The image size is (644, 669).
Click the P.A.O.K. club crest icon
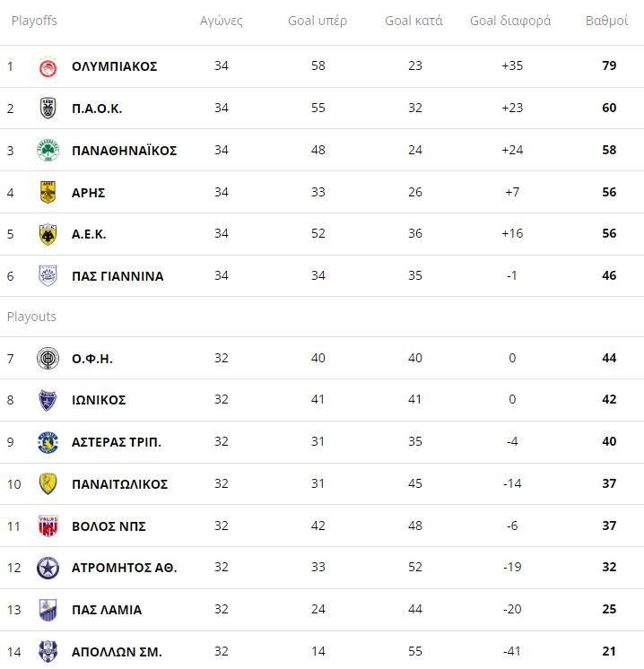click(48, 109)
